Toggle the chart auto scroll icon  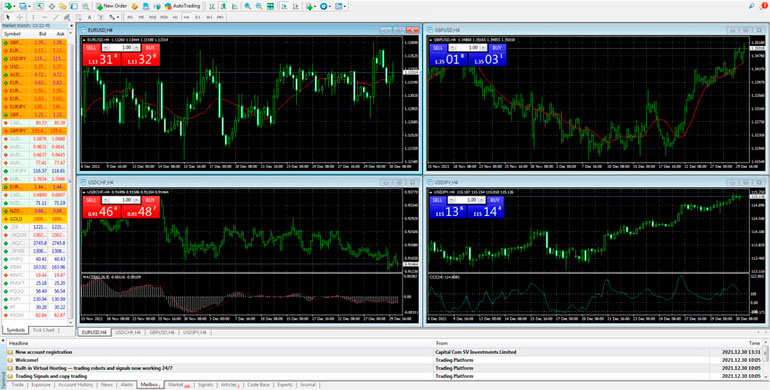click(284, 6)
